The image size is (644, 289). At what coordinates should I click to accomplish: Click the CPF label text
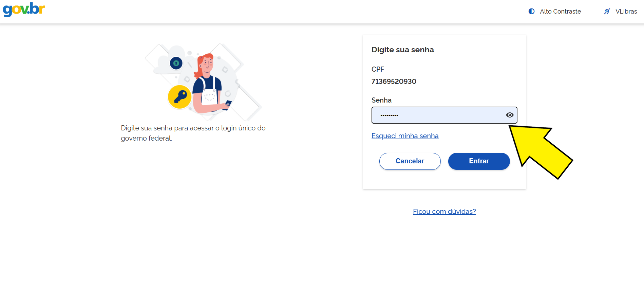[378, 69]
